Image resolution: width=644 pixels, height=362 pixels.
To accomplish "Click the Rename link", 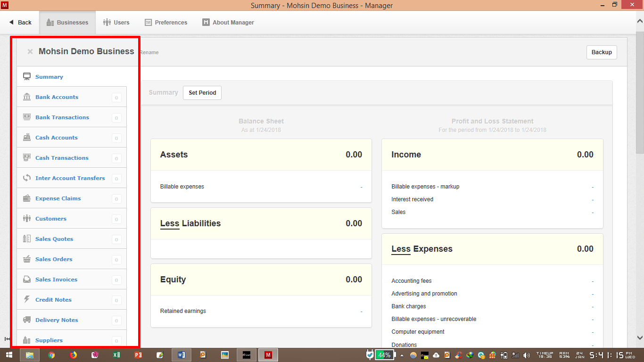I will coord(149,52).
